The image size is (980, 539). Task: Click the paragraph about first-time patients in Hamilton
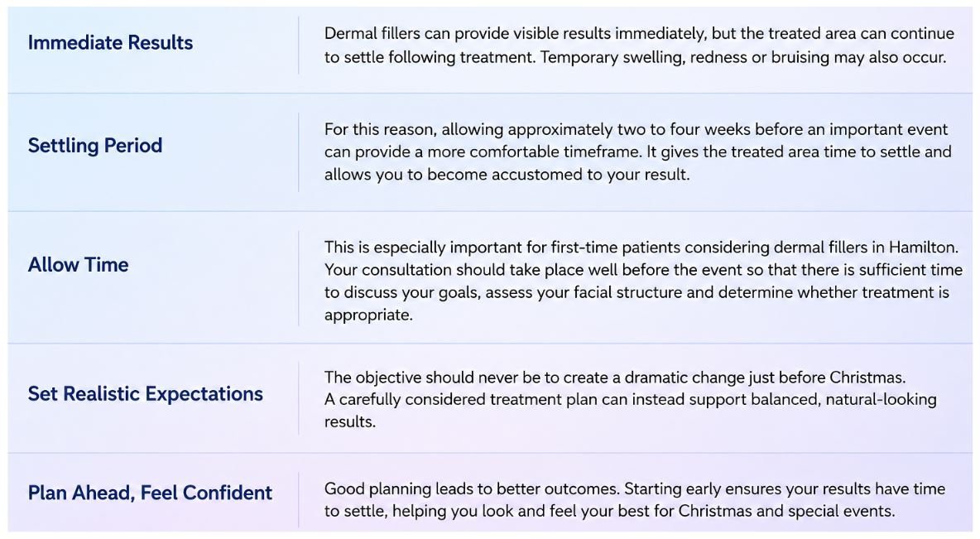point(643,281)
